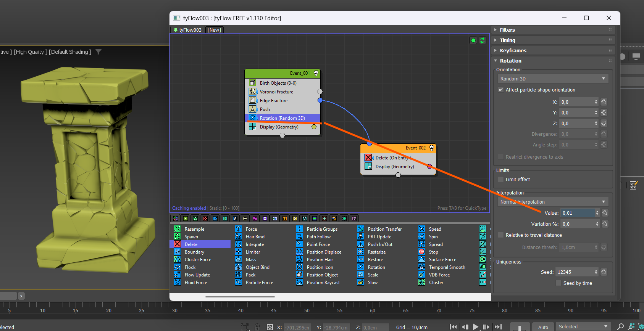Expand the Keyframes rollout

tap(513, 50)
